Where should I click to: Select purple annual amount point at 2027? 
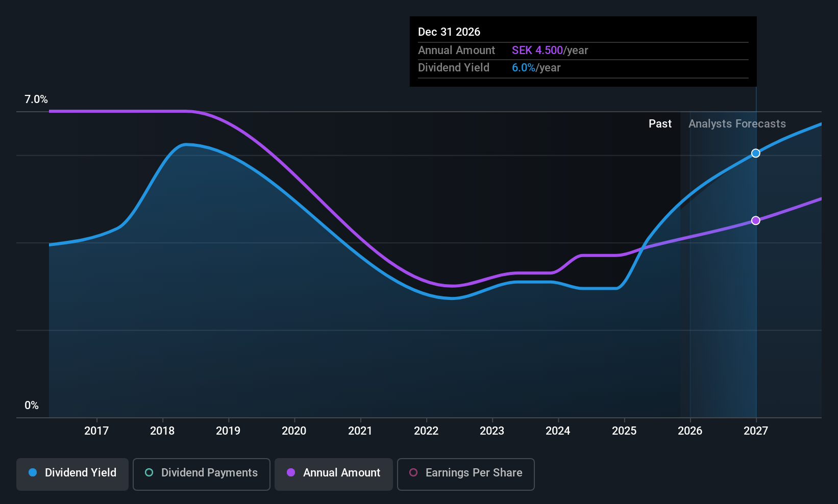pyautogui.click(x=756, y=220)
